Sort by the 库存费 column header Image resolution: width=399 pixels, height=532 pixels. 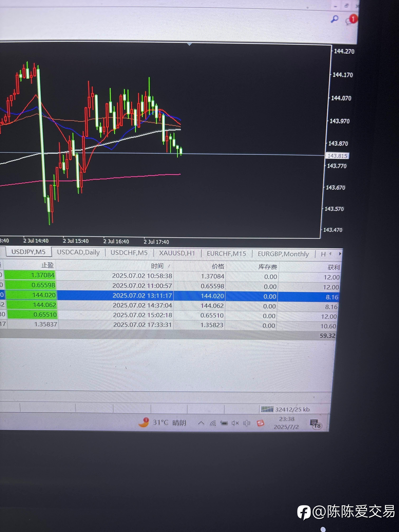pyautogui.click(x=267, y=267)
